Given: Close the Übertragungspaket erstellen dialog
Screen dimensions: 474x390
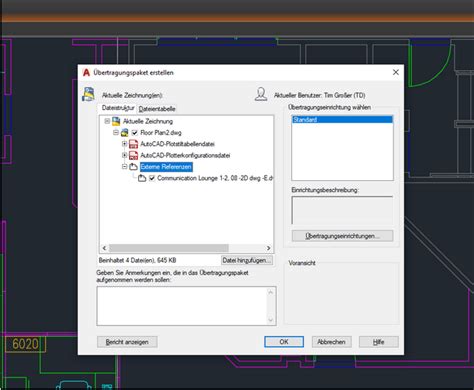Looking at the screenshot, I should (396, 72).
